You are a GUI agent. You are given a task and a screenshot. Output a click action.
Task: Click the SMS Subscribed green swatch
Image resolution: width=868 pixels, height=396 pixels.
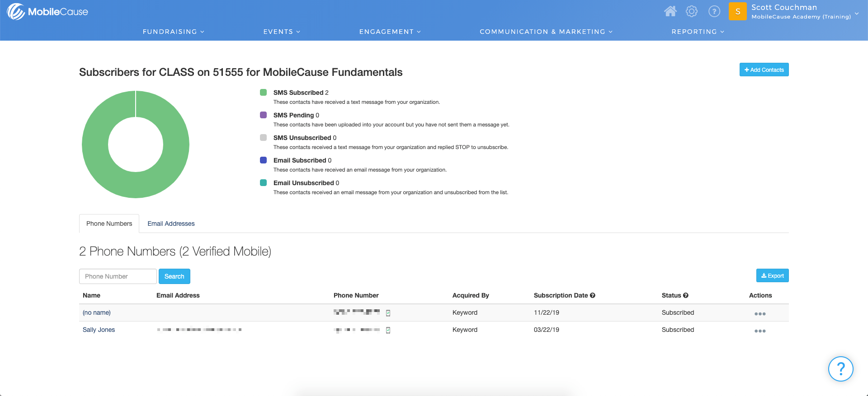[x=263, y=93]
